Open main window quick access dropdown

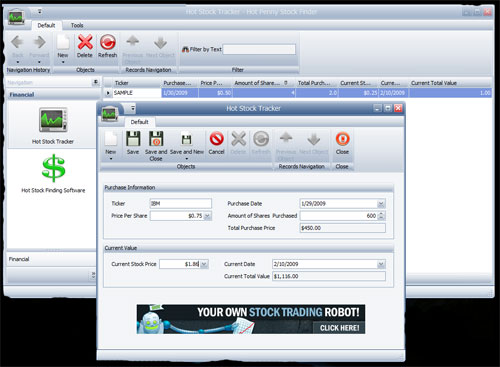40,12
